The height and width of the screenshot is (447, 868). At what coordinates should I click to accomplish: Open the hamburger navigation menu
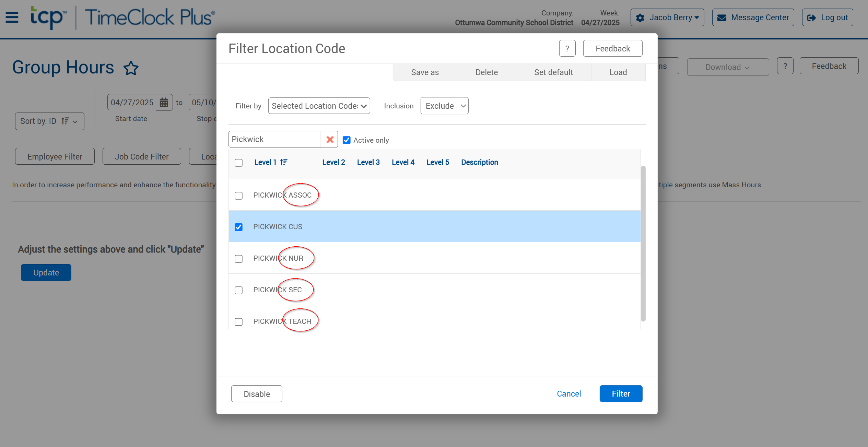pos(12,17)
